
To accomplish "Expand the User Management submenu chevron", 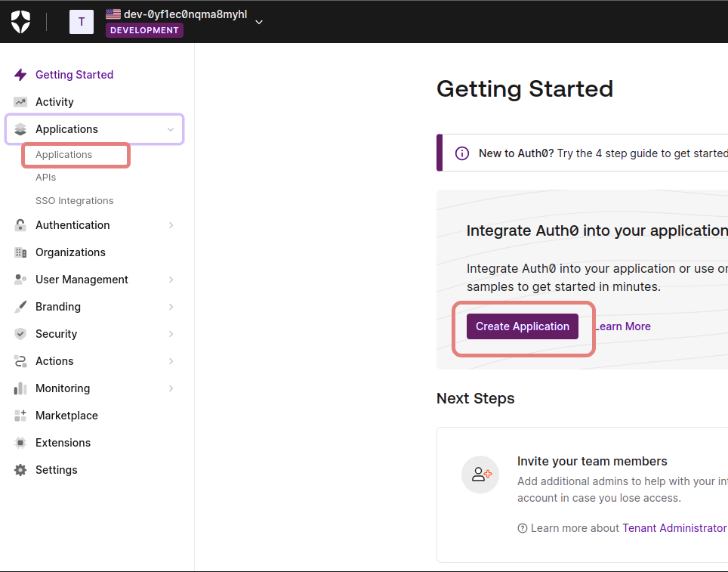I will point(171,280).
